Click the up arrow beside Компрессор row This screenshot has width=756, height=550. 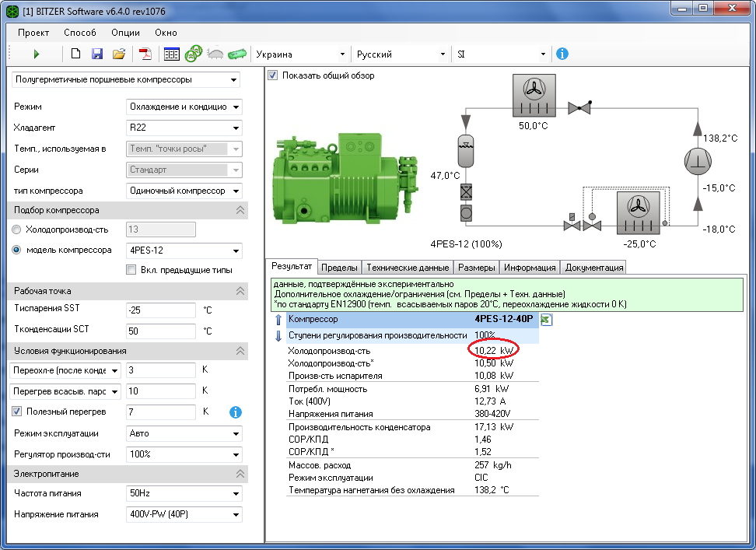click(x=278, y=320)
